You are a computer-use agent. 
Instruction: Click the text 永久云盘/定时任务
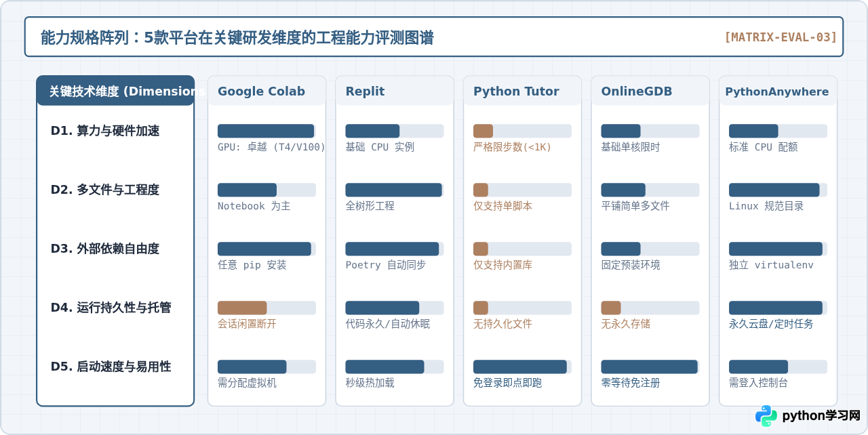coord(771,324)
